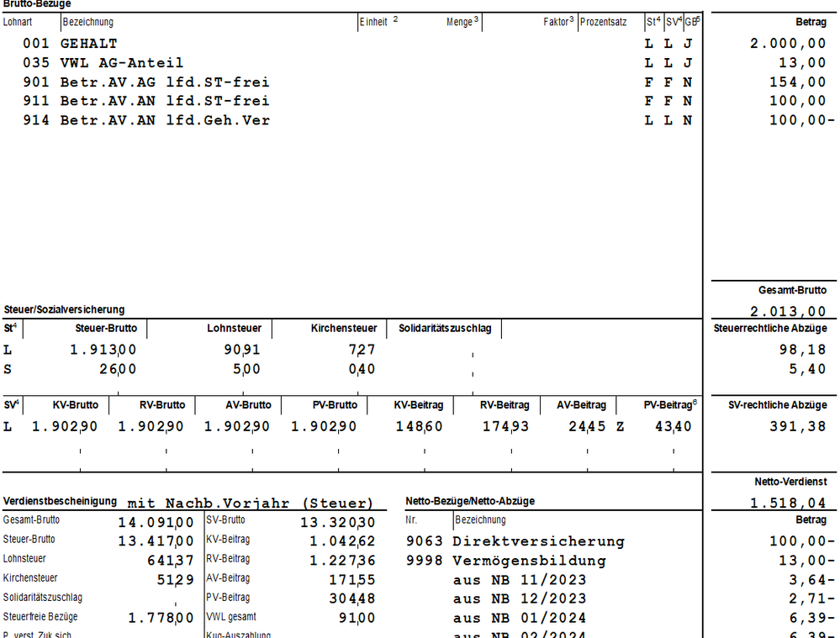The height and width of the screenshot is (638, 840).
Task: Click the aus NB 11/2023 entry
Action: 519,580
